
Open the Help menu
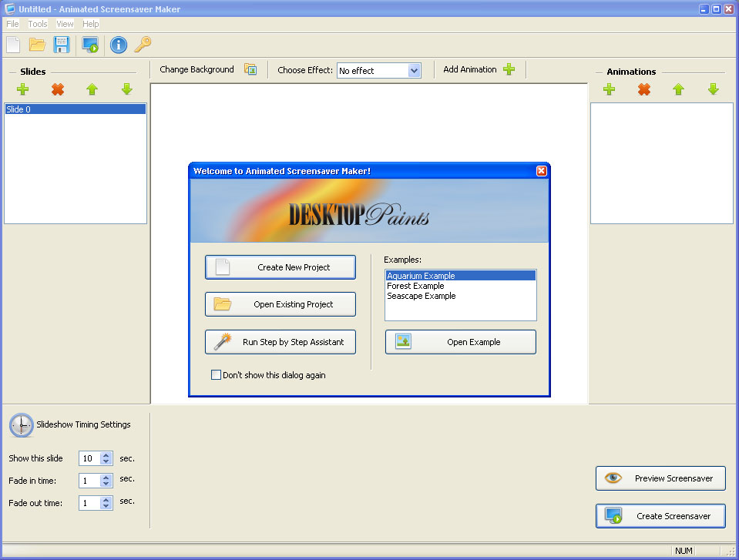pos(90,24)
